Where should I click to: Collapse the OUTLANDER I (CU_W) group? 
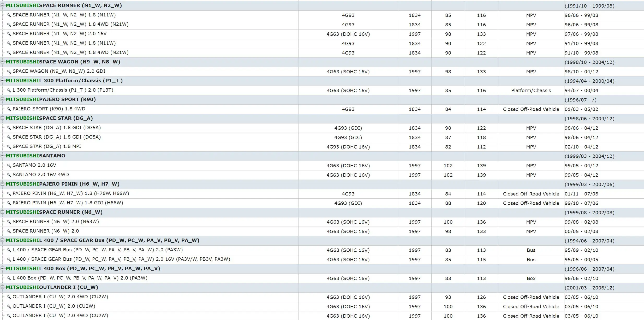pyautogui.click(x=2, y=287)
